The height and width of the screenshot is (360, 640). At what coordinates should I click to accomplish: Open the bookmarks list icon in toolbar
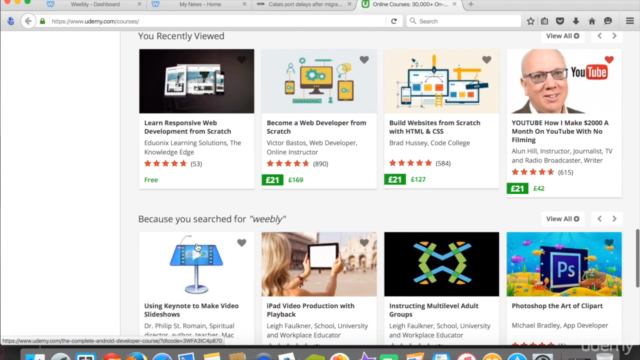[544, 21]
